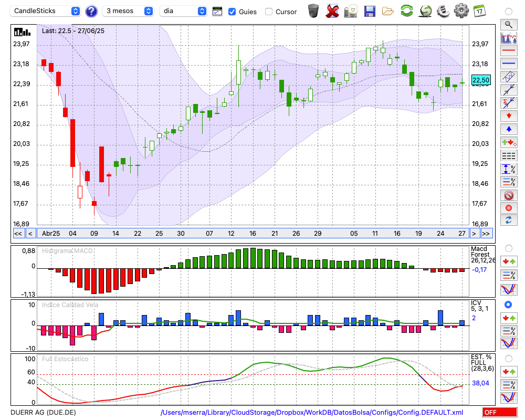The width and height of the screenshot is (525, 420).
Task: Take a chart snapshot with the camera icon
Action: 351,11
